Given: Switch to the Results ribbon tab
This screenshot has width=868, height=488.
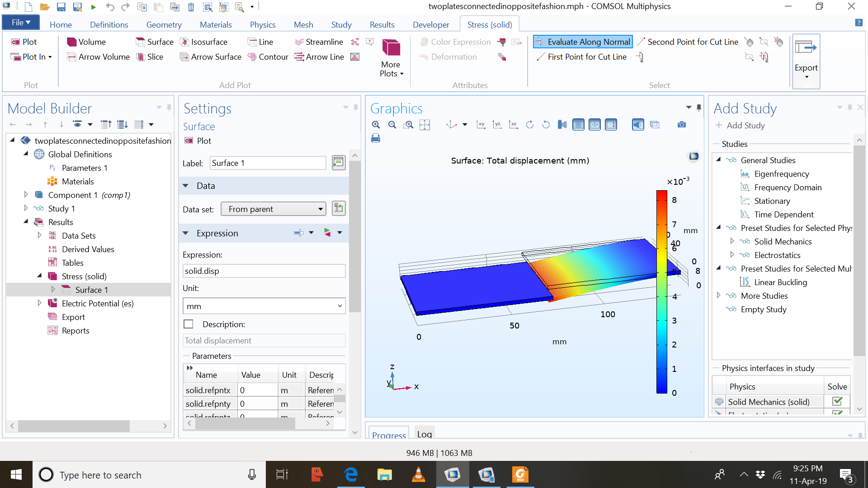Looking at the screenshot, I should (x=382, y=24).
